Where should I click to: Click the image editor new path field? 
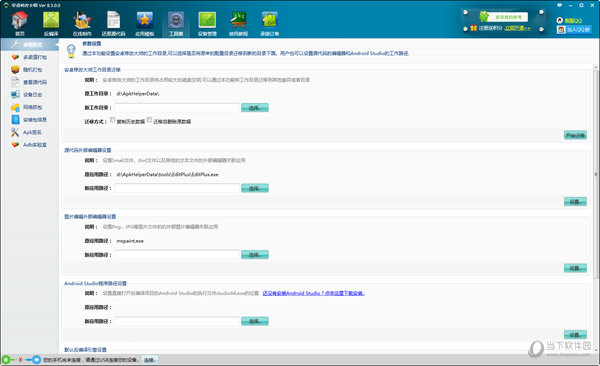(177, 255)
